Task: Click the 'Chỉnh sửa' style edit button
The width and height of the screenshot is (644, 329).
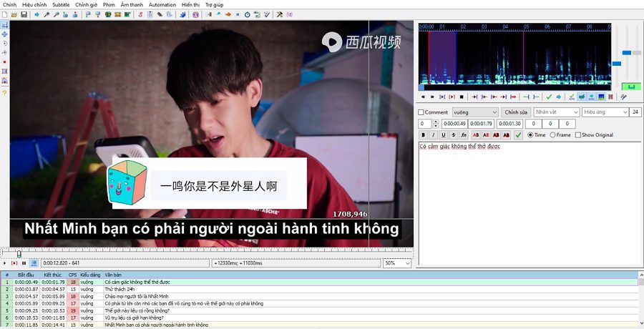Action: pos(515,112)
